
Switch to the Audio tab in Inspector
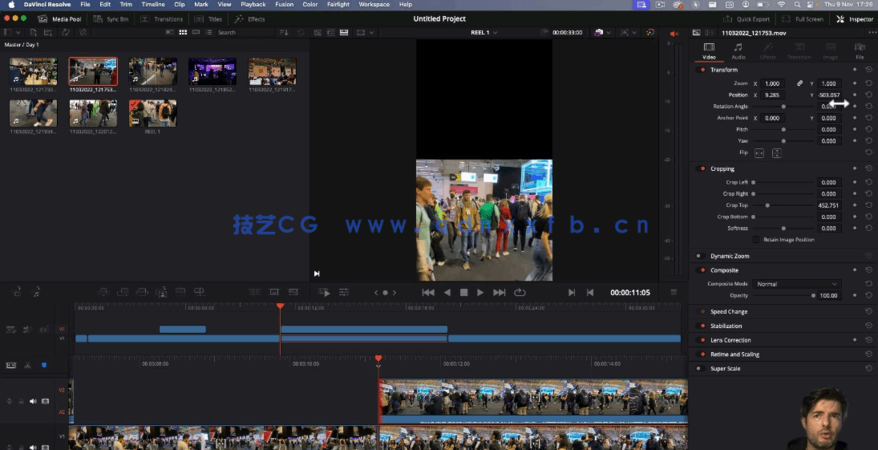(738, 51)
